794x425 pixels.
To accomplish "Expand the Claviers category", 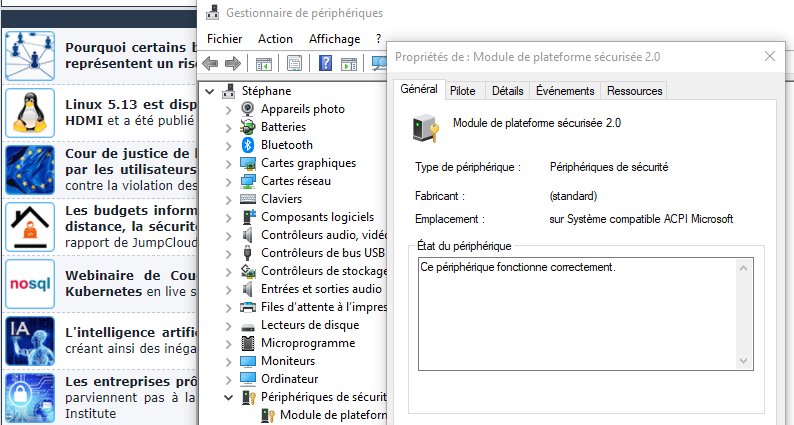I will [229, 200].
